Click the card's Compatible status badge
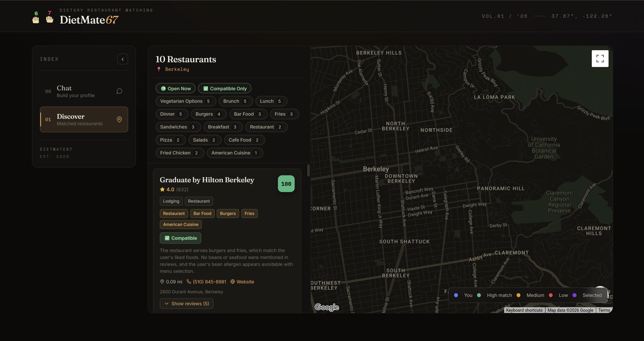 point(181,238)
